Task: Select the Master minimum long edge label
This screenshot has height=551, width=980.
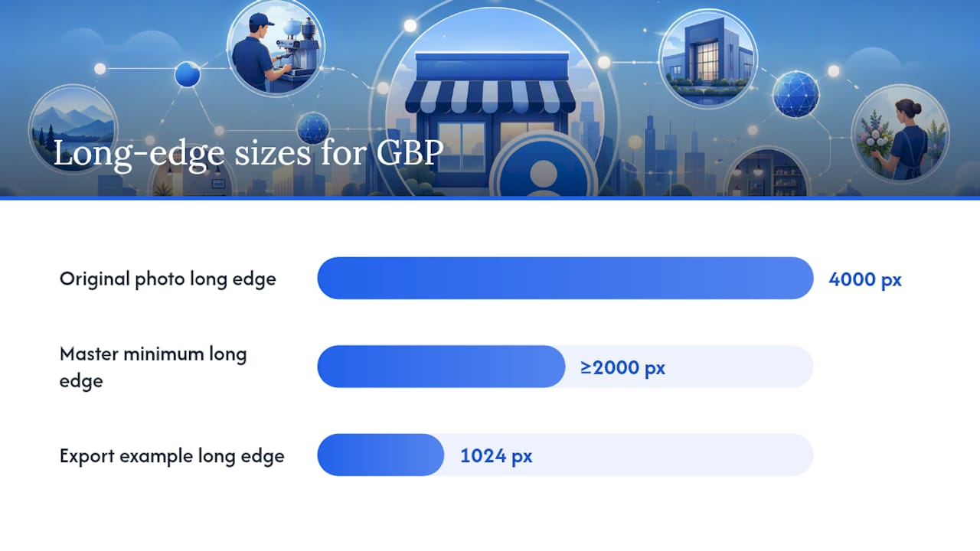Action: (153, 367)
